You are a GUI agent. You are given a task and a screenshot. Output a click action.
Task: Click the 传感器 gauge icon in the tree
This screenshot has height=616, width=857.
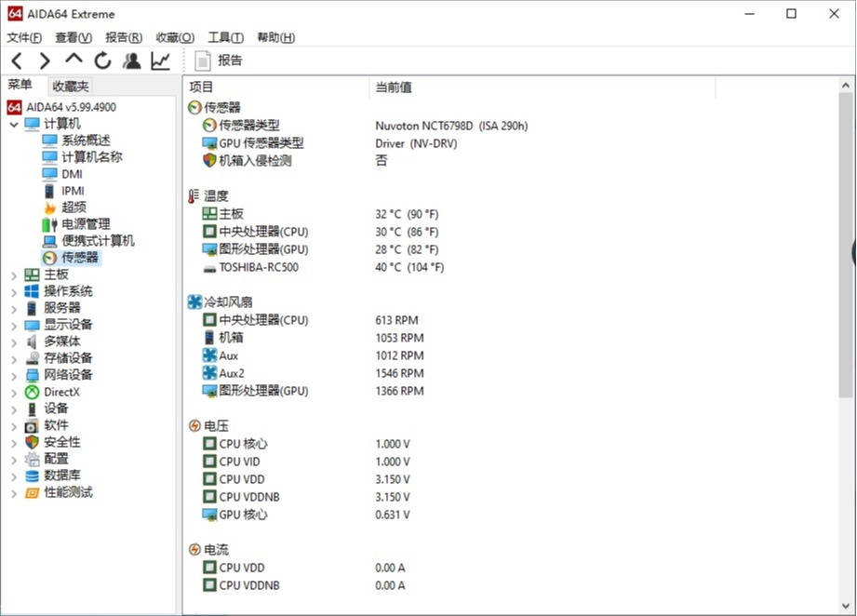click(49, 258)
